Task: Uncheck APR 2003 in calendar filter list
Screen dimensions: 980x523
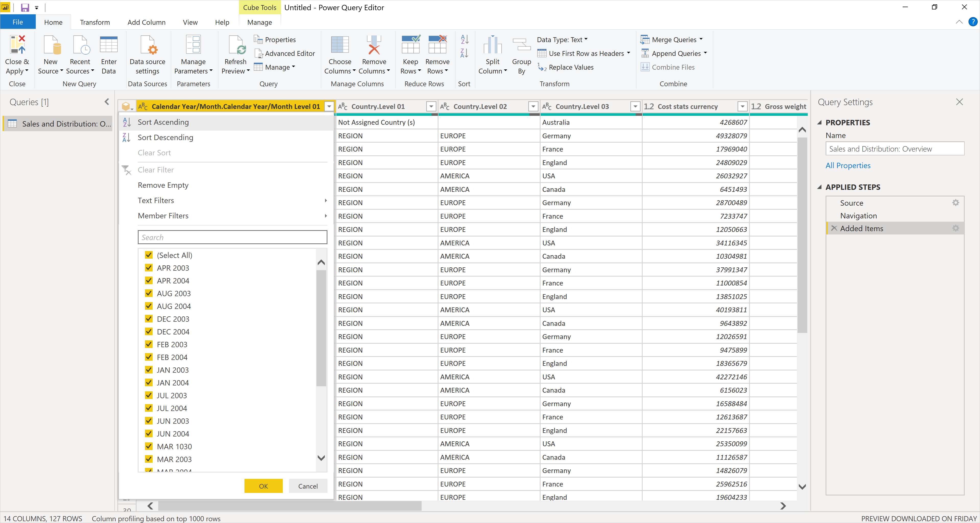Action: (148, 268)
